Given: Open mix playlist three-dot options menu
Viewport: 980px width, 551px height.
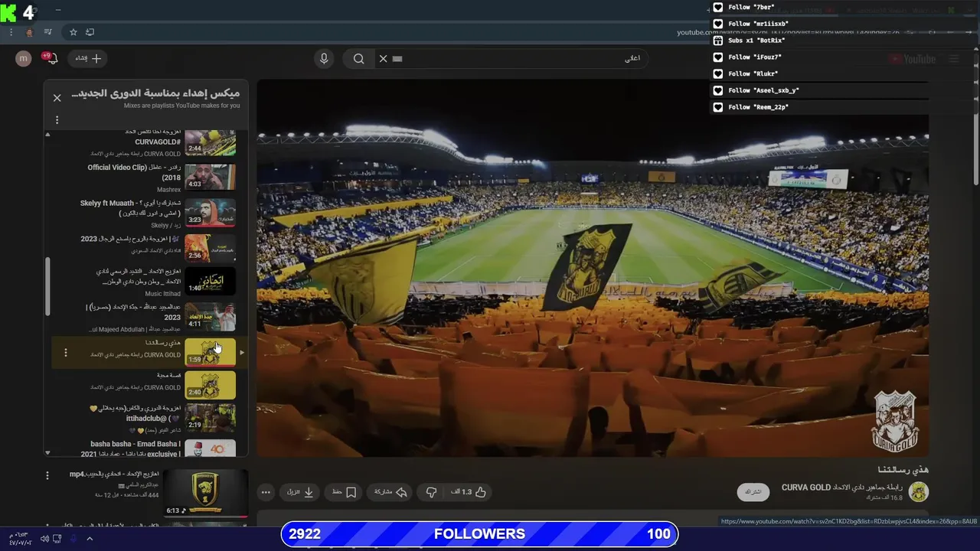Looking at the screenshot, I should (57, 120).
